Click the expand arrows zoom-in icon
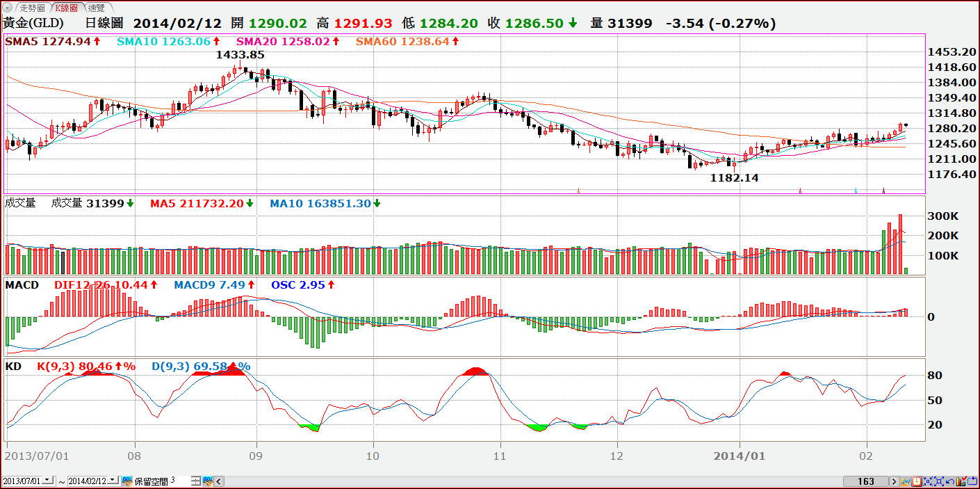This screenshot has width=980, height=489. (939, 481)
